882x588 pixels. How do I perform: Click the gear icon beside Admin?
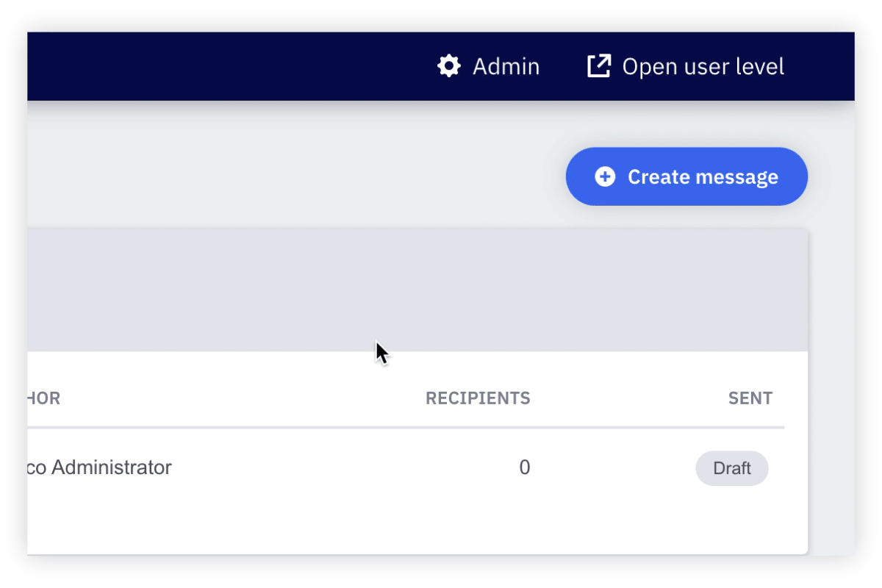pyautogui.click(x=448, y=66)
